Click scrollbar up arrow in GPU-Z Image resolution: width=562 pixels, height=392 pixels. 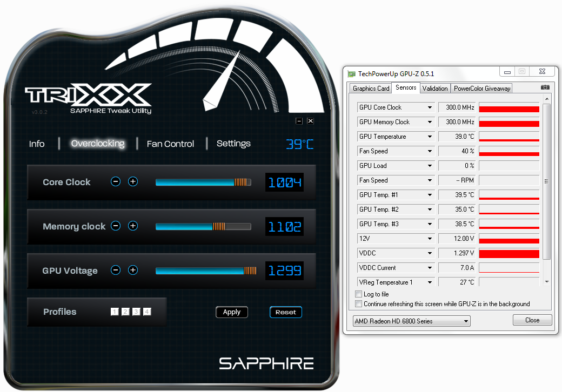point(546,99)
